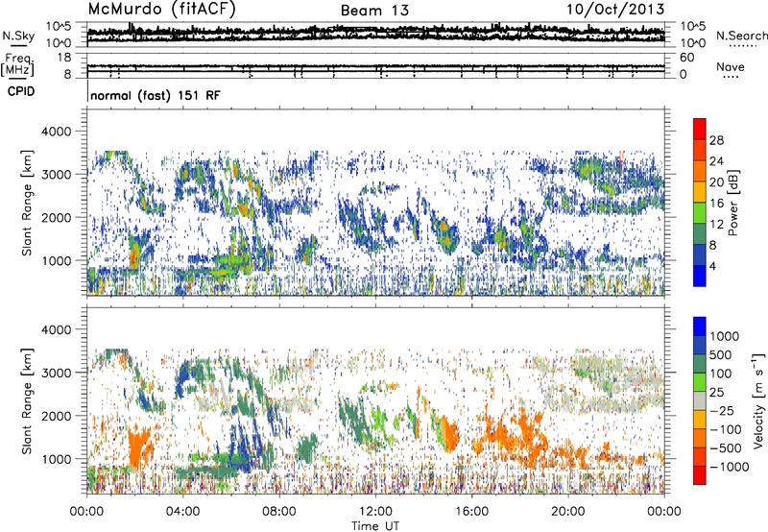Screen dimensions: 768x532
Task: Pick the bright blue top Velocity colorbar segment
Action: pyautogui.click(x=700, y=326)
